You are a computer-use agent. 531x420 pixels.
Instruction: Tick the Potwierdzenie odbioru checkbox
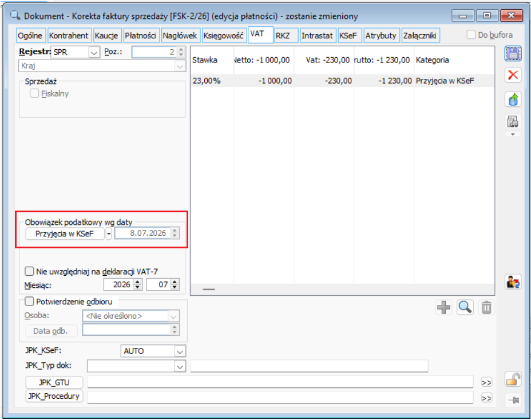pos(29,301)
